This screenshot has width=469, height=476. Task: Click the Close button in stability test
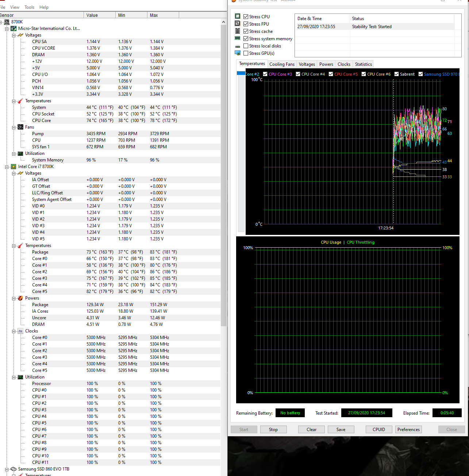tap(451, 430)
